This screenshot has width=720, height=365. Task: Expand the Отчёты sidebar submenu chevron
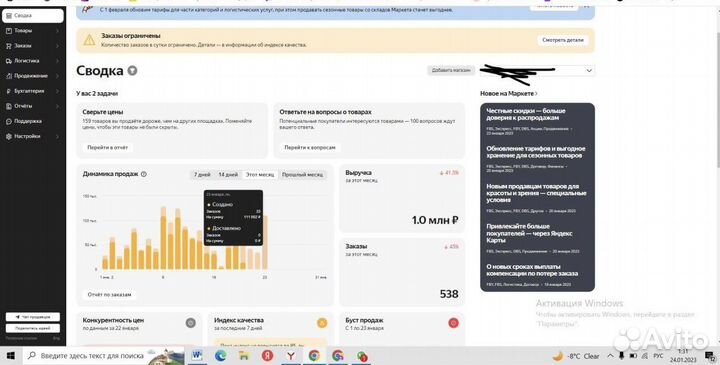tap(57, 106)
